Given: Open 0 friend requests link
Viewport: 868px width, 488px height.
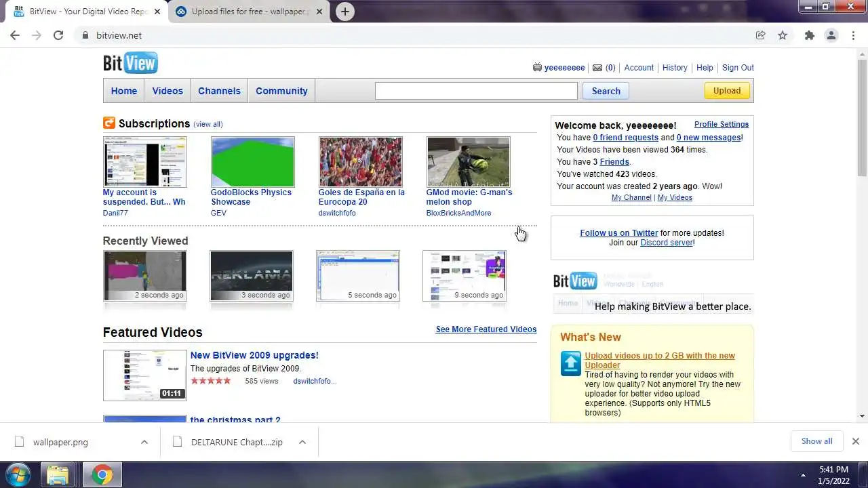Looking at the screenshot, I should pyautogui.click(x=625, y=138).
